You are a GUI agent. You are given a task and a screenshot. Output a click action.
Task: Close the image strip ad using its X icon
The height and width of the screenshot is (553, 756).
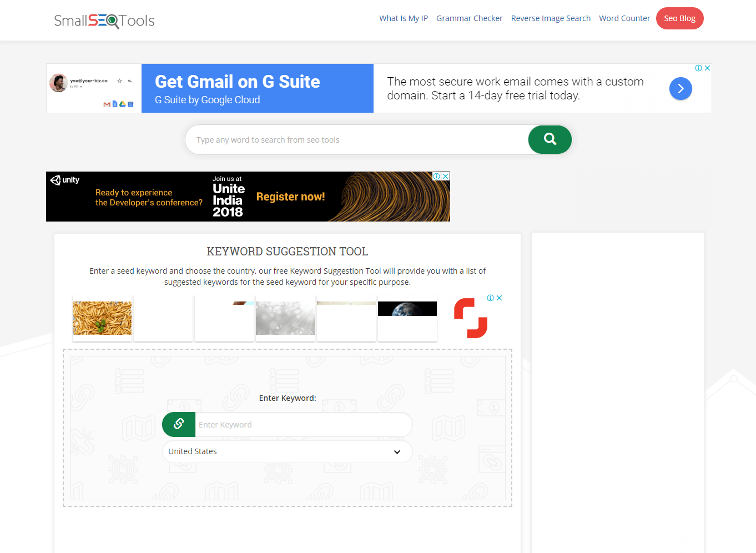498,298
